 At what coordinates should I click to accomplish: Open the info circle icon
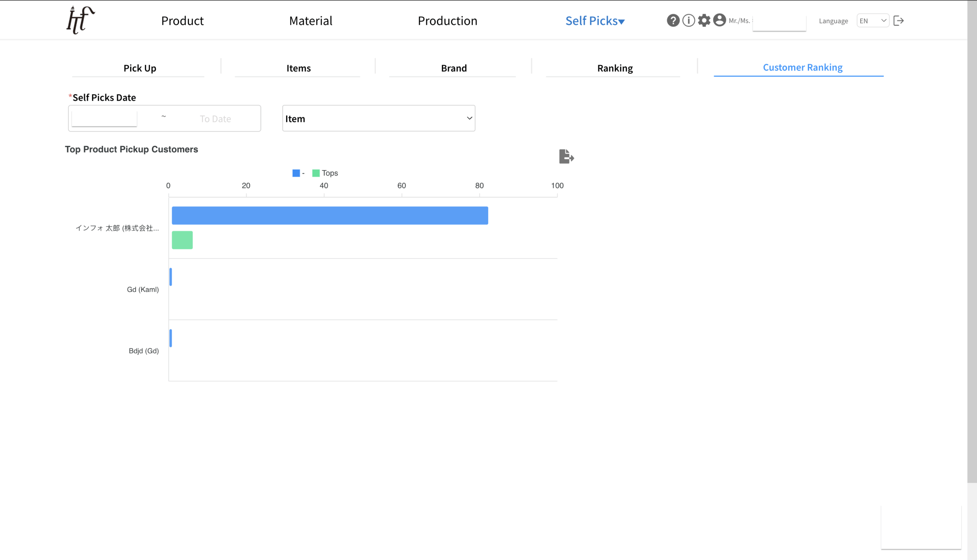(688, 20)
